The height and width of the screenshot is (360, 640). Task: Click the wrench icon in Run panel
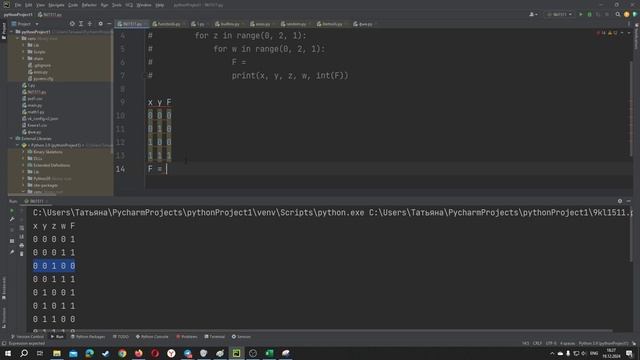tap(12, 220)
